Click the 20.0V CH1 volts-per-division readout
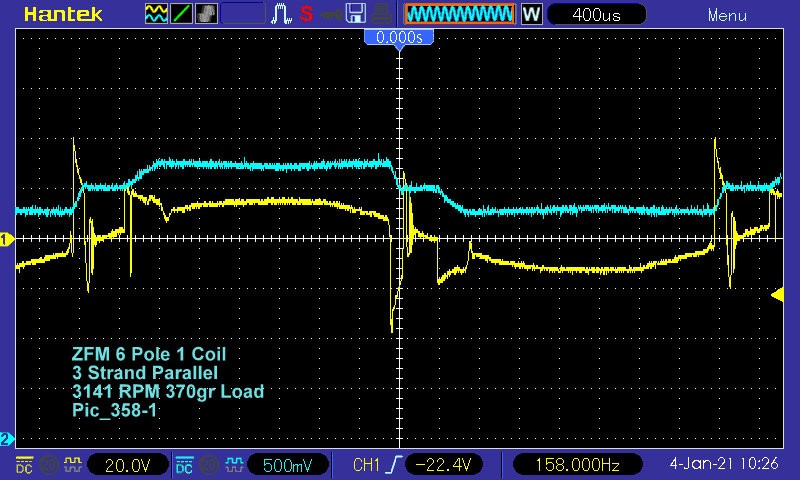This screenshot has height=480, width=800. pyautogui.click(x=128, y=465)
